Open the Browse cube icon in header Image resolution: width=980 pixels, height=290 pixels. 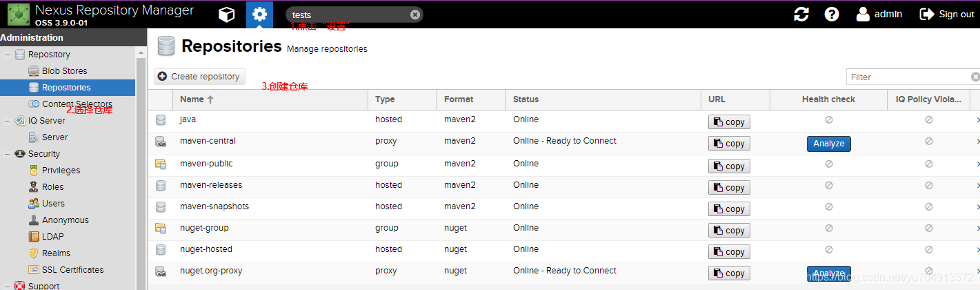pos(226,14)
